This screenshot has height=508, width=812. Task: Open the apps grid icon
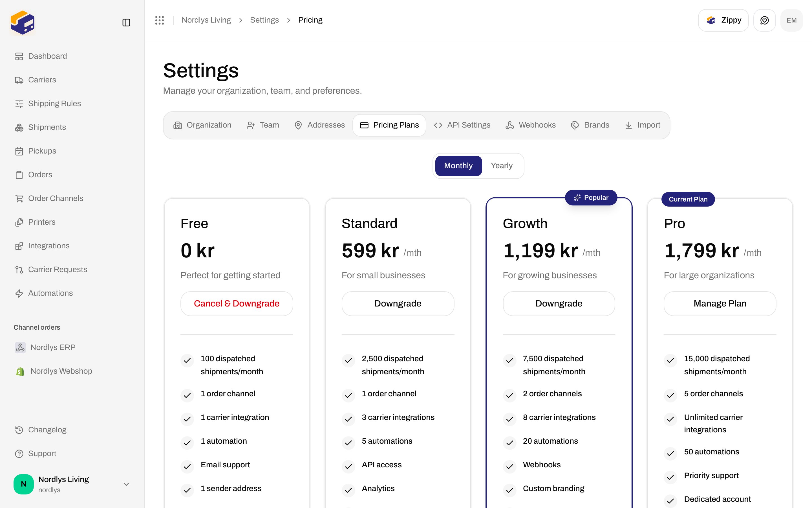pos(160,20)
